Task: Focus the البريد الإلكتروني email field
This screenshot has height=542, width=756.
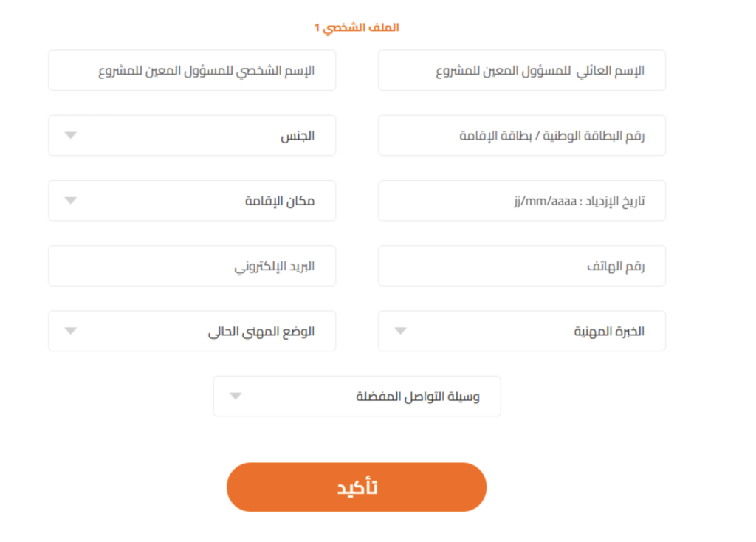Action: coord(192,266)
